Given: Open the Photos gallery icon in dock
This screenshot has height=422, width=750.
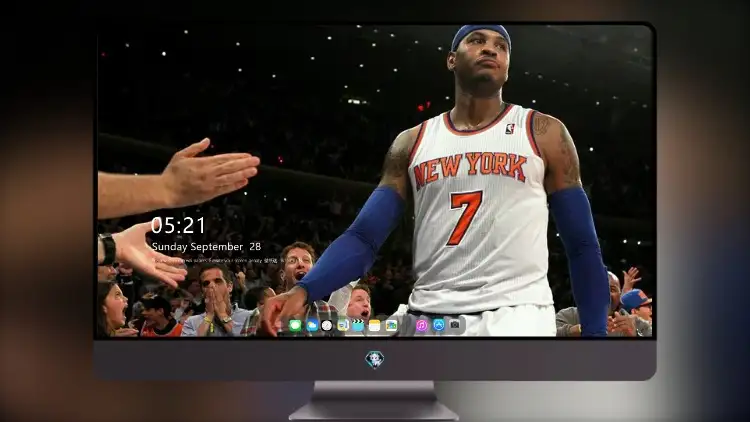Looking at the screenshot, I should pos(391,325).
